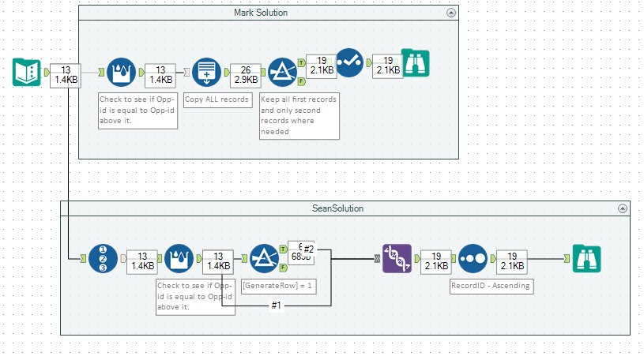Select the Generate Rows tool labeled Copy ALL records
The width and height of the screenshot is (644, 360).
click(x=206, y=73)
